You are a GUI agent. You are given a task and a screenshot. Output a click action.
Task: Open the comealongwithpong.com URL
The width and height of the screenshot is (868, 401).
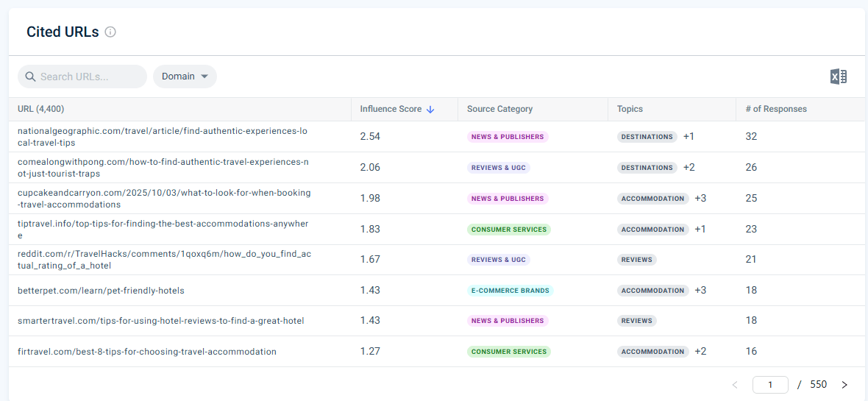tap(163, 168)
